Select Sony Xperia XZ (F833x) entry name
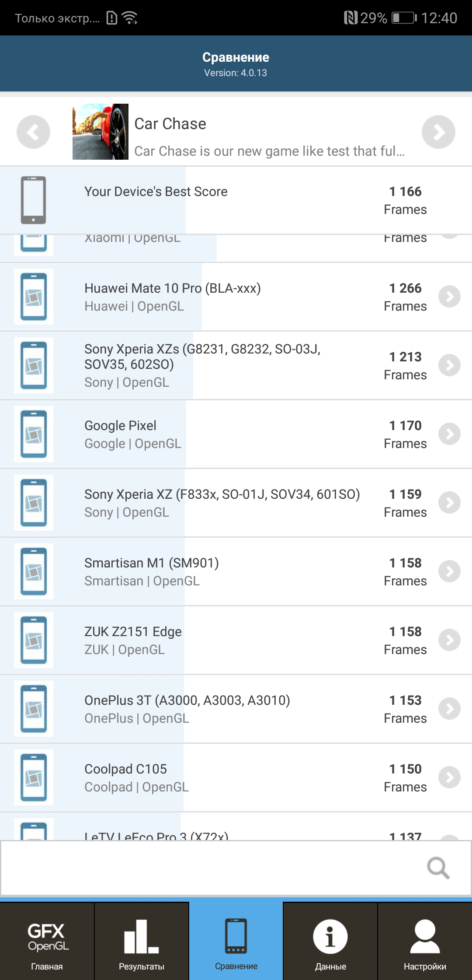This screenshot has width=472, height=980. point(222,494)
